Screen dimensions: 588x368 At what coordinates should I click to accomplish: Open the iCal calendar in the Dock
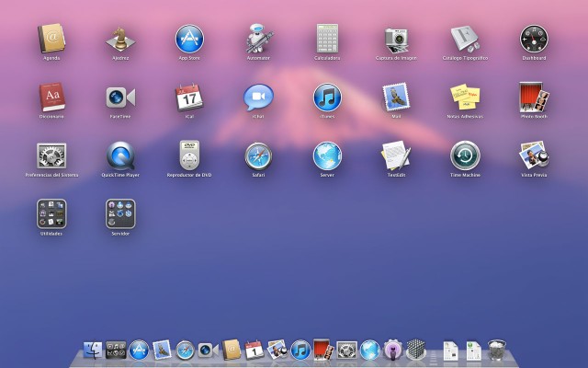[x=254, y=350]
